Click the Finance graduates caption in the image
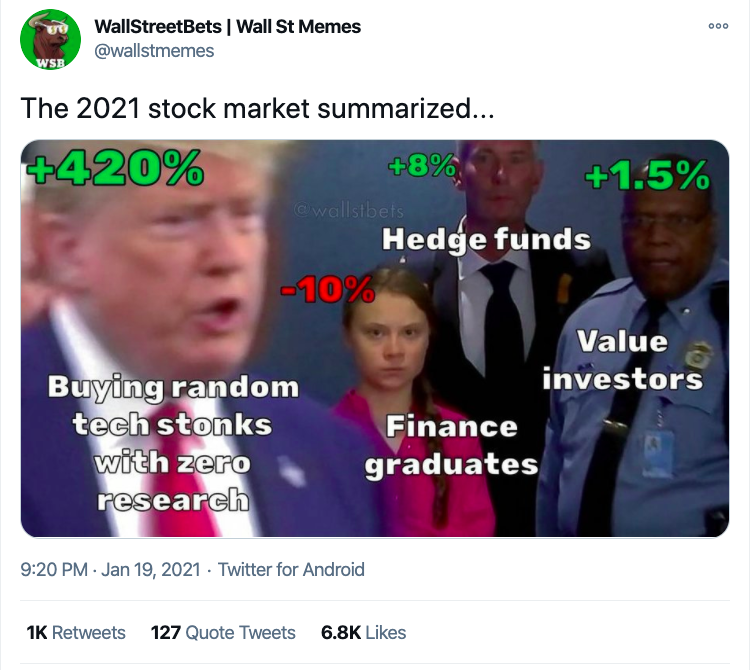The height and width of the screenshot is (670, 754). (x=451, y=446)
